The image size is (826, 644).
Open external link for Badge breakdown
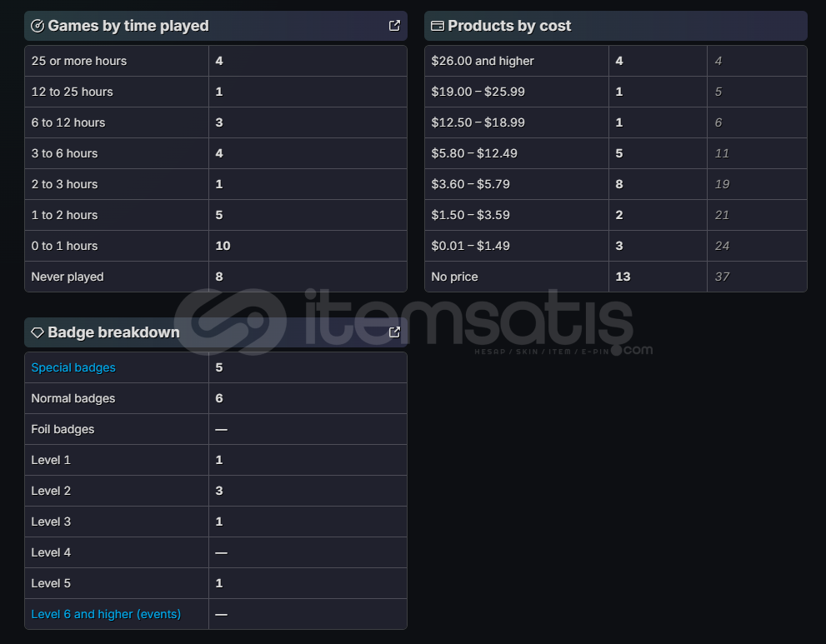tap(394, 332)
